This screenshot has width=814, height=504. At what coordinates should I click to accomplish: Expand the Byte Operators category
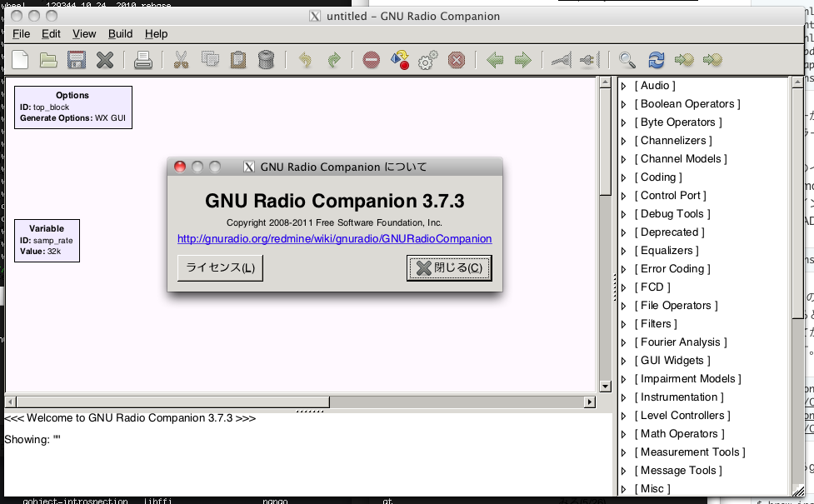pos(624,122)
